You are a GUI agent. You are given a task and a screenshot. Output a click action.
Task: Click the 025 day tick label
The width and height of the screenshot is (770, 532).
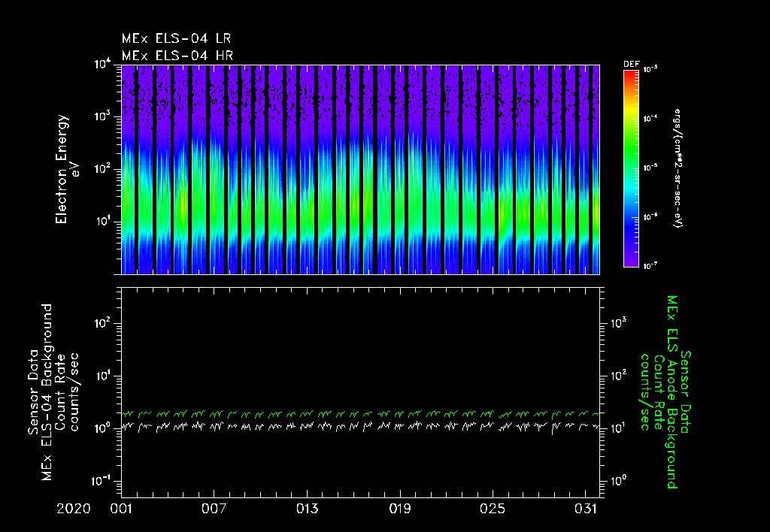coord(493,509)
